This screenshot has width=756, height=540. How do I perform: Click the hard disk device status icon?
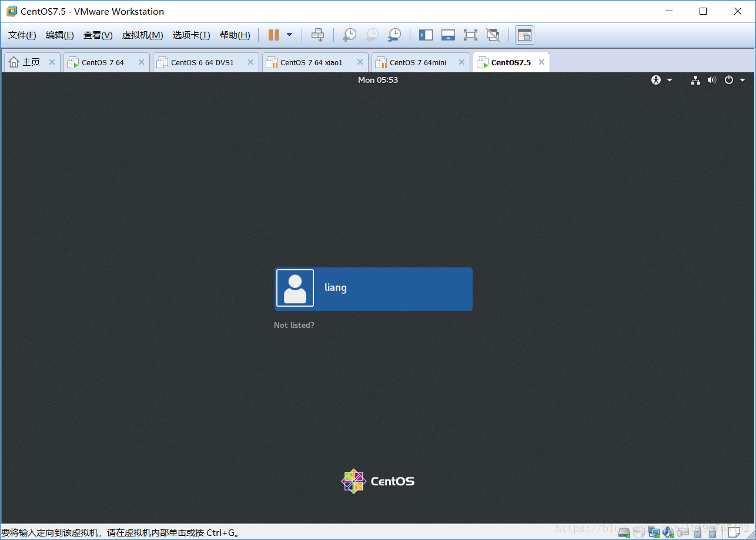click(x=624, y=532)
